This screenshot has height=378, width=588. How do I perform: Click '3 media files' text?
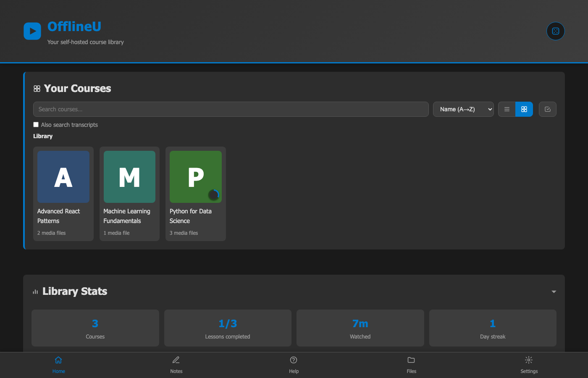[x=184, y=233]
